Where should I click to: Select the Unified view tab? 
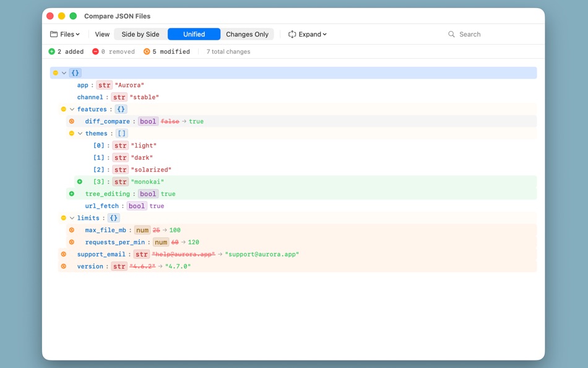[194, 34]
